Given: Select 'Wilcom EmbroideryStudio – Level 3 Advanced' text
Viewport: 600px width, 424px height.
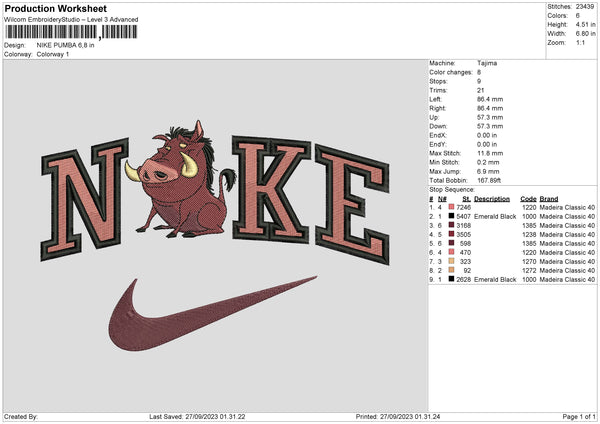Looking at the screenshot, I should point(71,20).
